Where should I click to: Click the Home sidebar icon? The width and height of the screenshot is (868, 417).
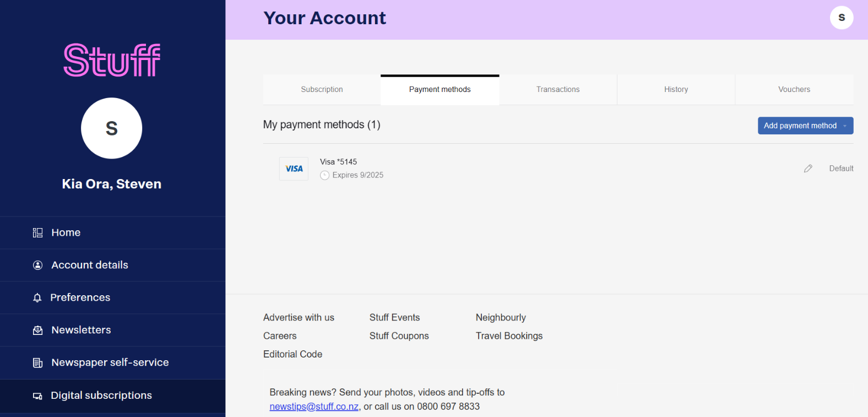point(37,233)
